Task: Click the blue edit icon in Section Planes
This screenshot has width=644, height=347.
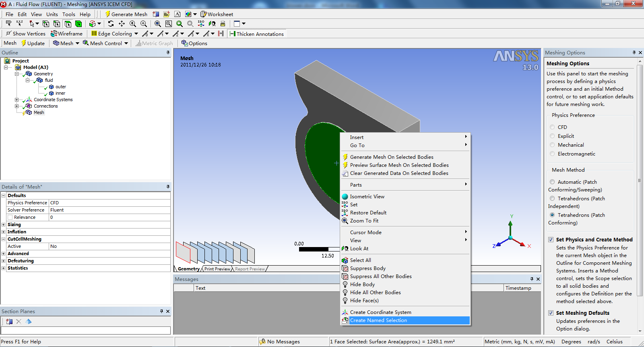Action: click(28, 321)
